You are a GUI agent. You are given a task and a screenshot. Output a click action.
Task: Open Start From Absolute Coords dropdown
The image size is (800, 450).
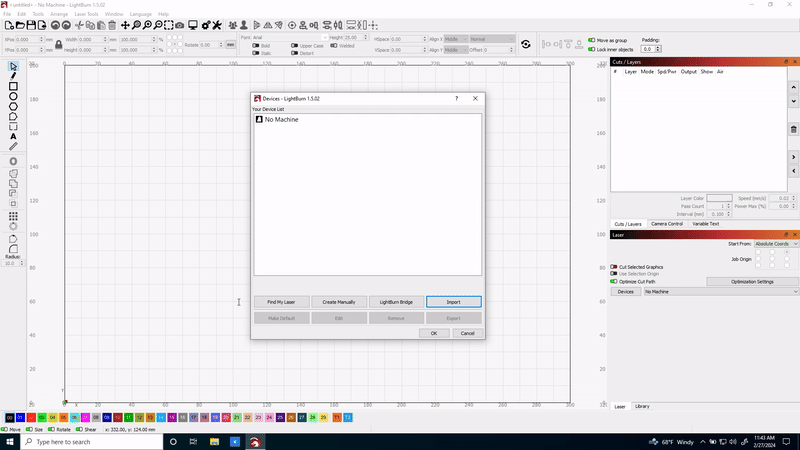pos(776,244)
